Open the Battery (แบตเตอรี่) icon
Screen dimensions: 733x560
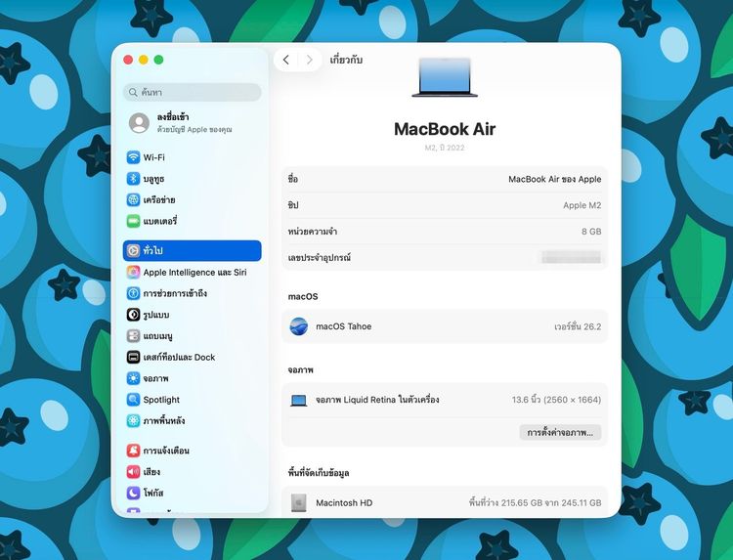pyautogui.click(x=133, y=221)
